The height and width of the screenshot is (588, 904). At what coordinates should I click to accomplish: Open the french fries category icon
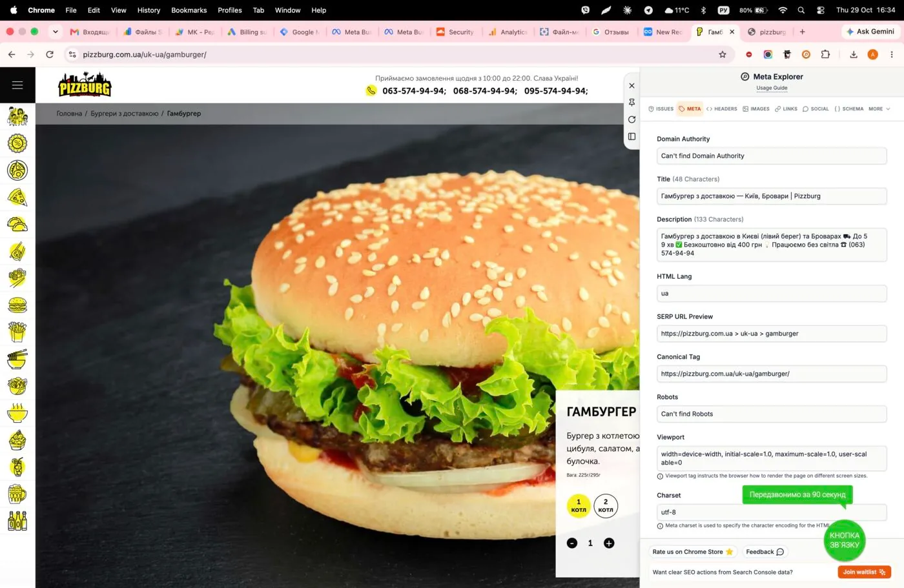(x=17, y=332)
